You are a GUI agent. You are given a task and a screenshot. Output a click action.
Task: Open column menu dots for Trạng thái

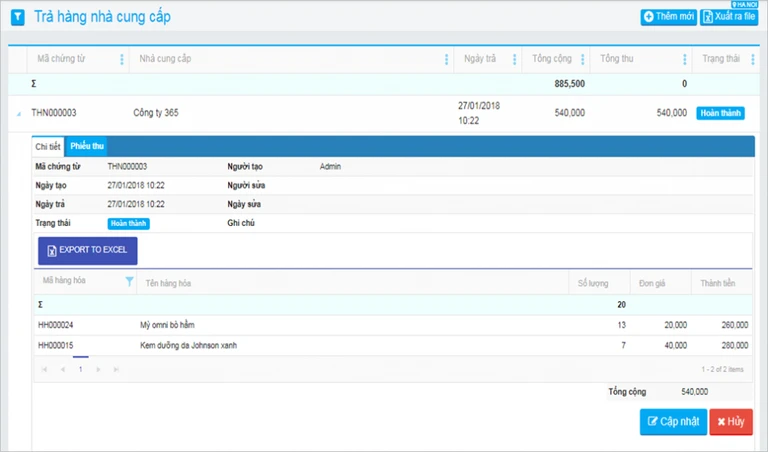pos(753,59)
